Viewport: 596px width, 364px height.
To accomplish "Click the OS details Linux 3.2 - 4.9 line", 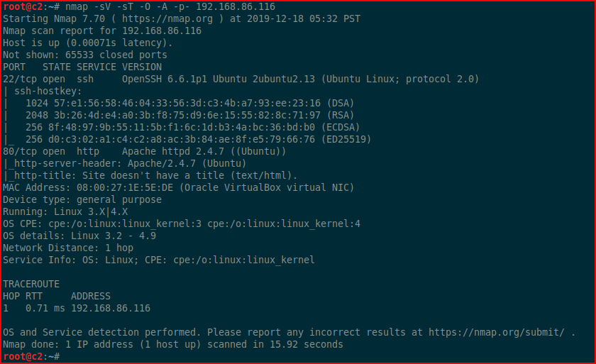I will coord(79,236).
